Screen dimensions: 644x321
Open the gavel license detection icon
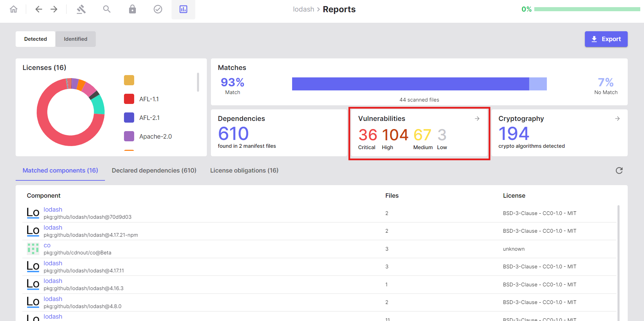[81, 9]
